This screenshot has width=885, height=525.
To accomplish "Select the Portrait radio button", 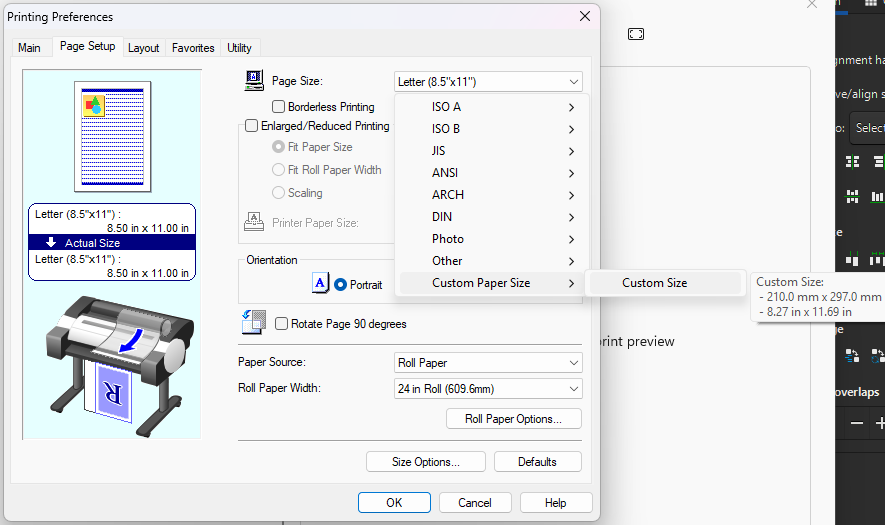I will tap(341, 285).
